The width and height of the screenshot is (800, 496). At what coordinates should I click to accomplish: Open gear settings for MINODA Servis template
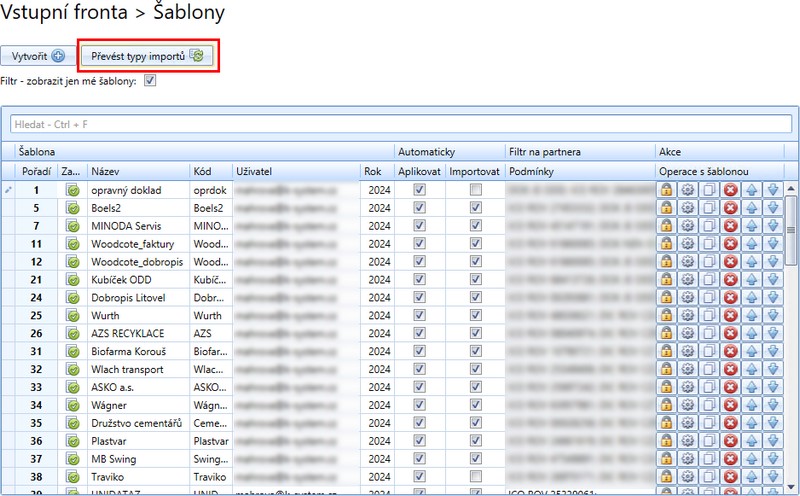click(x=687, y=226)
